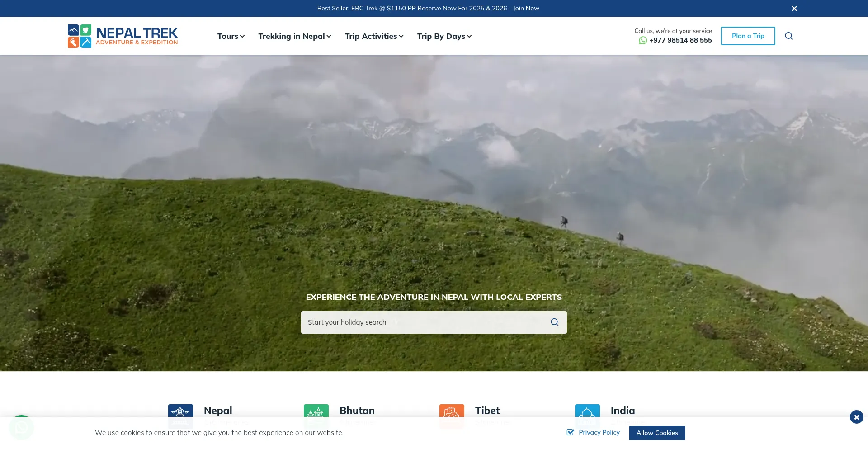Expand the Trekking in Nepal dropdown
This screenshot has width=868, height=449.
[x=294, y=36]
